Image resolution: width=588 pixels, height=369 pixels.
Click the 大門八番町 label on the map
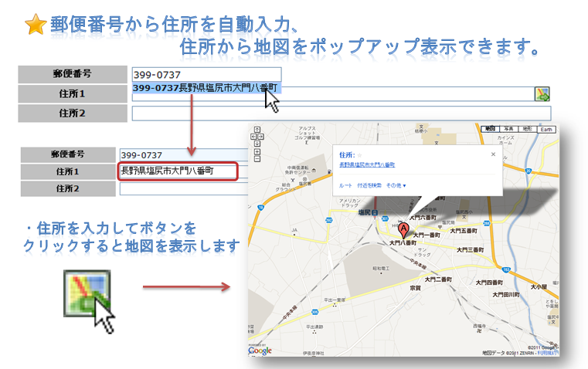[x=403, y=242]
